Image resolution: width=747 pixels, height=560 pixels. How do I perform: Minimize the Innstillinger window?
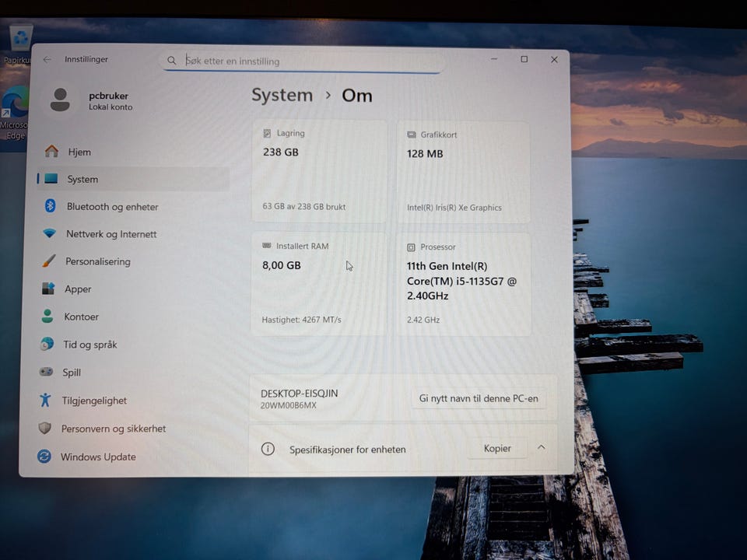[x=494, y=59]
